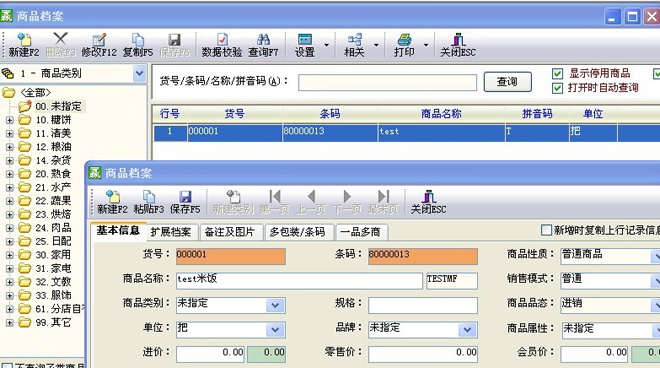Sort by 拼音码 column header
Image resolution: width=660 pixels, height=368 pixels.
pyautogui.click(x=537, y=114)
